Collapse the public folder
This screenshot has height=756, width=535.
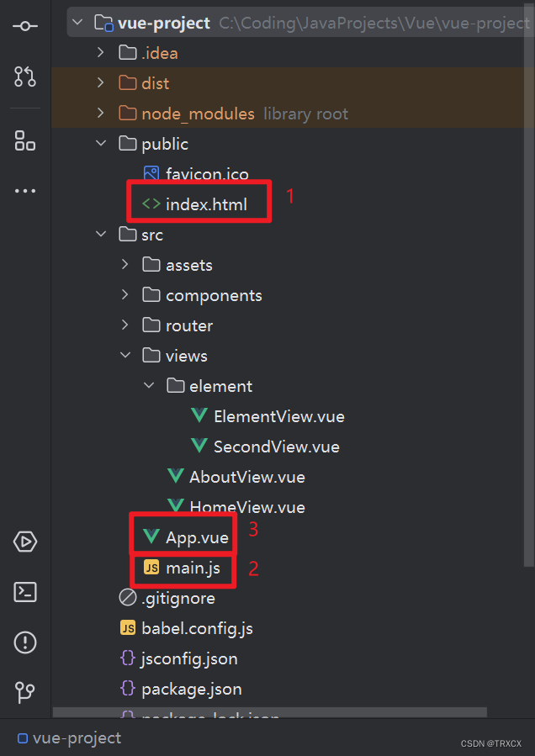pyautogui.click(x=101, y=144)
